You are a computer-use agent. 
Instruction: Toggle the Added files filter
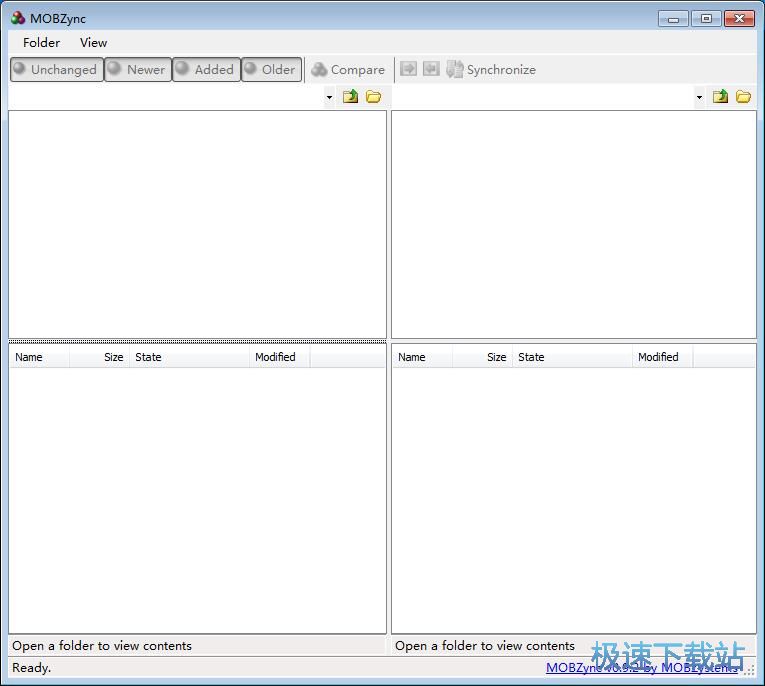206,69
